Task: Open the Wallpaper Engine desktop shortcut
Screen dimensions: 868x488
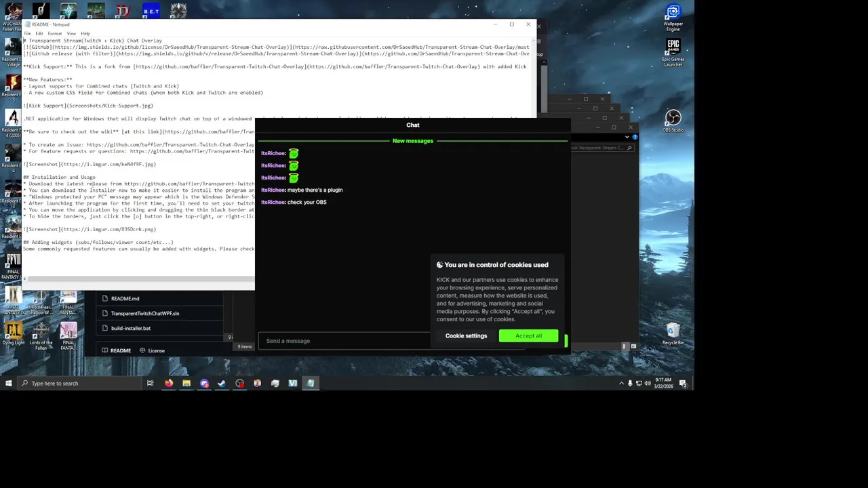Action: 673,18
